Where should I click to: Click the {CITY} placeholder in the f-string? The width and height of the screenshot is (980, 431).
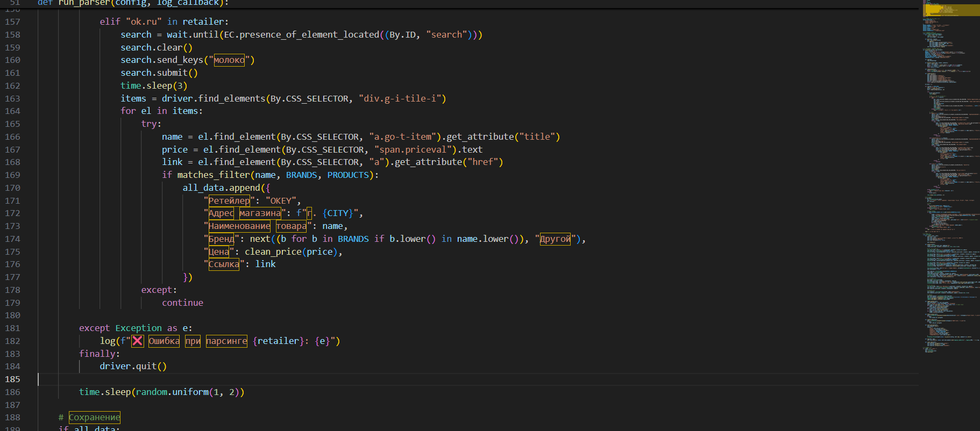(x=338, y=213)
